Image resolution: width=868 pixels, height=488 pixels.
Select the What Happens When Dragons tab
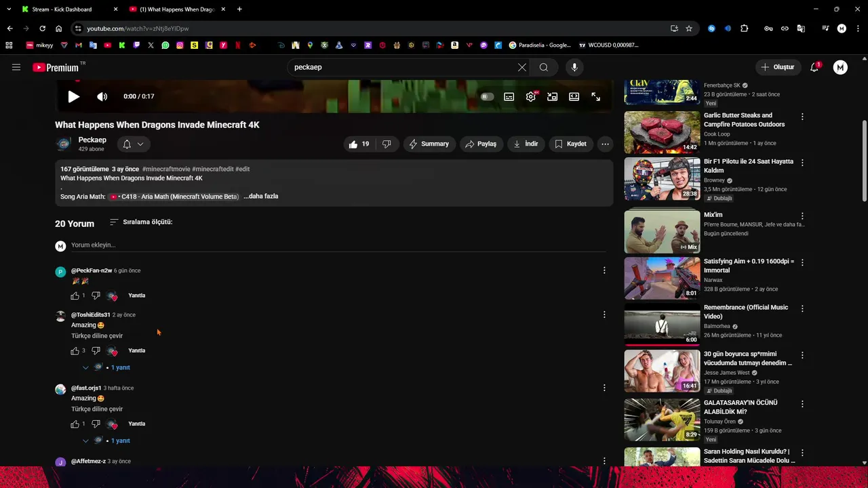tap(178, 9)
